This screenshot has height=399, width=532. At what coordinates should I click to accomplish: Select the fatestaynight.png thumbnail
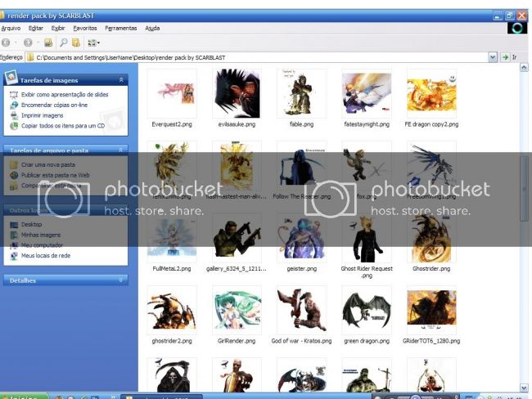(367, 93)
